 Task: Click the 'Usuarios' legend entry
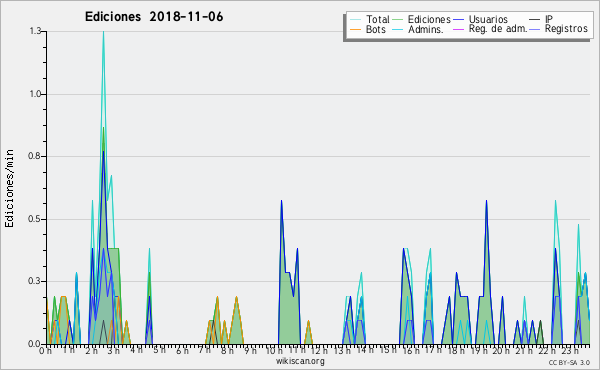[x=488, y=19]
